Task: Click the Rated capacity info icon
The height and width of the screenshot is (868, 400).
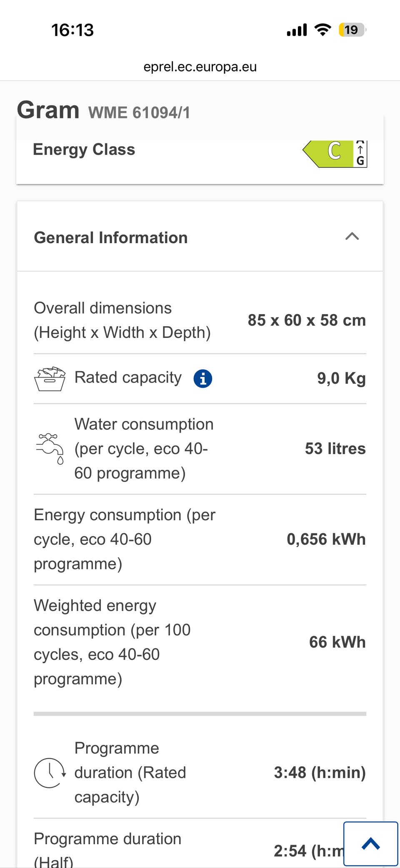Action: point(203,379)
